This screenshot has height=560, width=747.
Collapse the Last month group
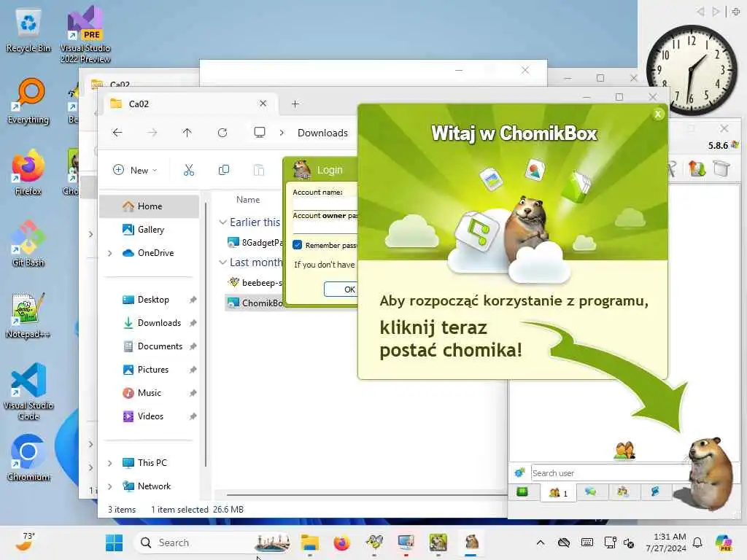pyautogui.click(x=222, y=262)
